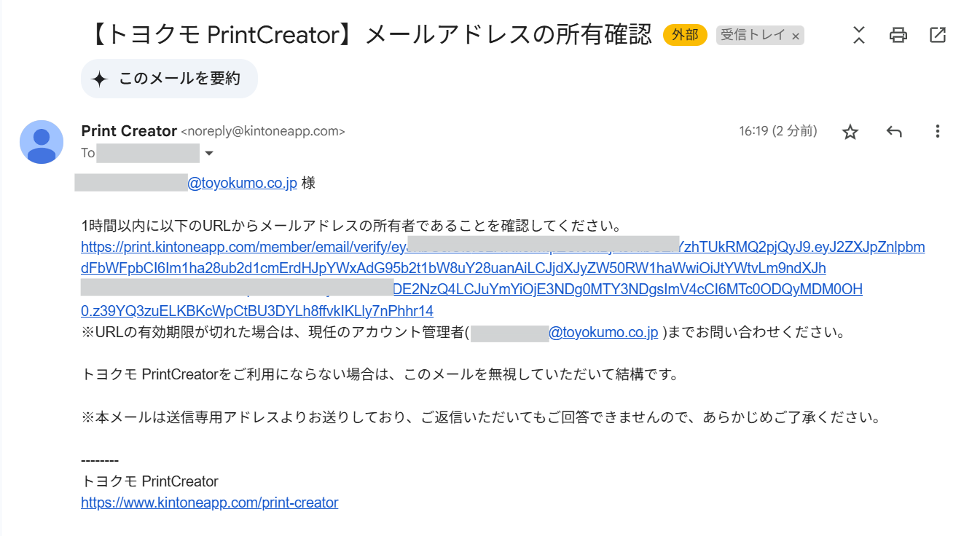Viewport: 980px width, 536px height.
Task: Click the sparkle icon on summarize button
Action: click(101, 79)
